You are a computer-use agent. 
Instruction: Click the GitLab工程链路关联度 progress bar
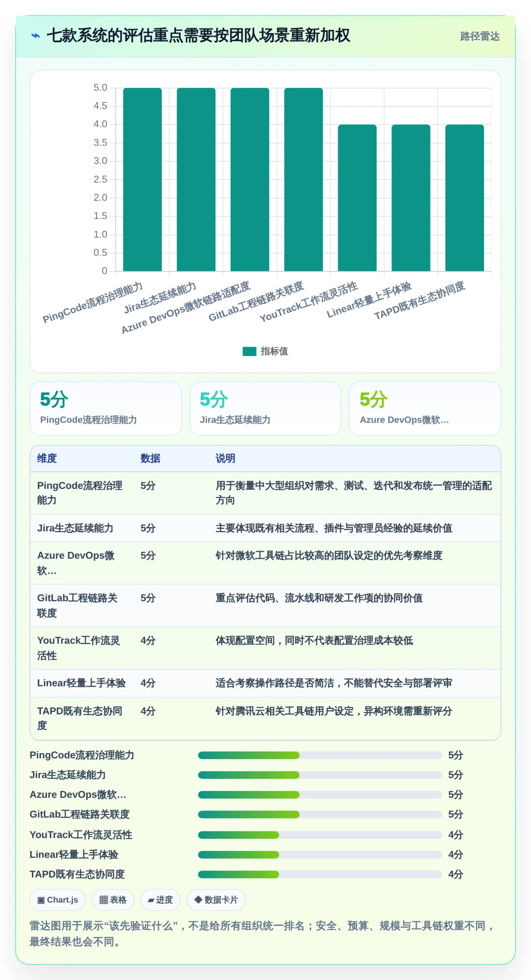(x=320, y=815)
